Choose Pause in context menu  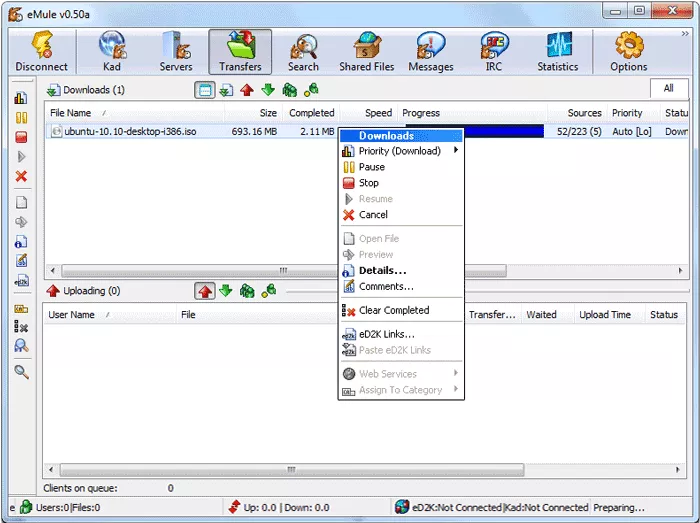(400, 167)
